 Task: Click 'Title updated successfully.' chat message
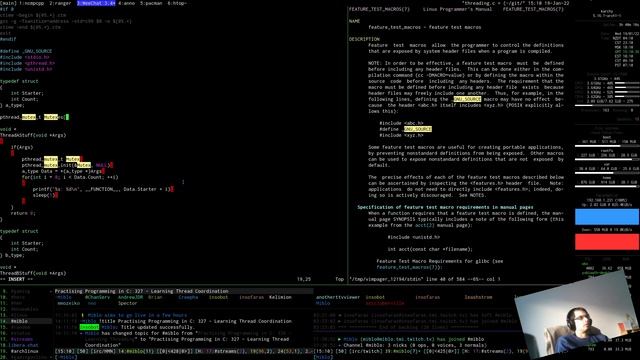pyautogui.click(x=157, y=327)
